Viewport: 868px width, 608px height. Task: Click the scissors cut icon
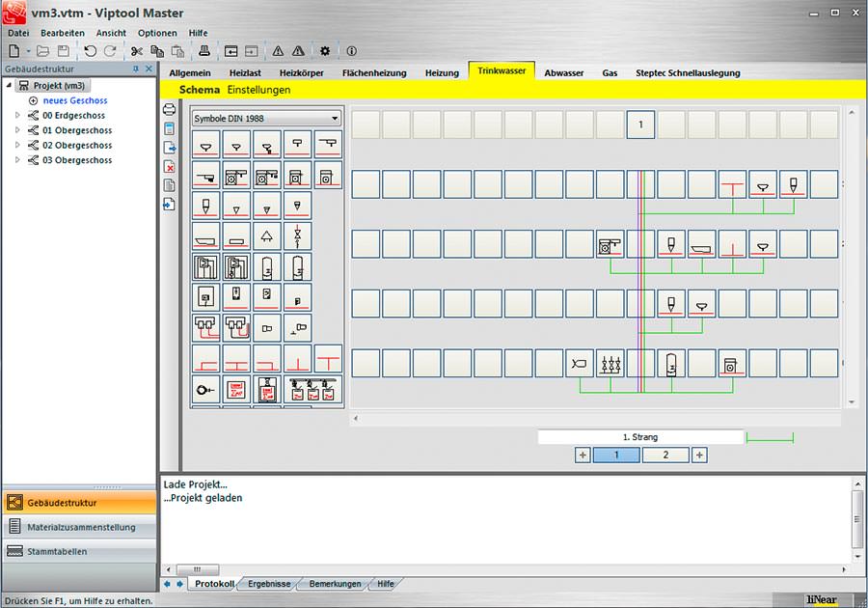[137, 51]
